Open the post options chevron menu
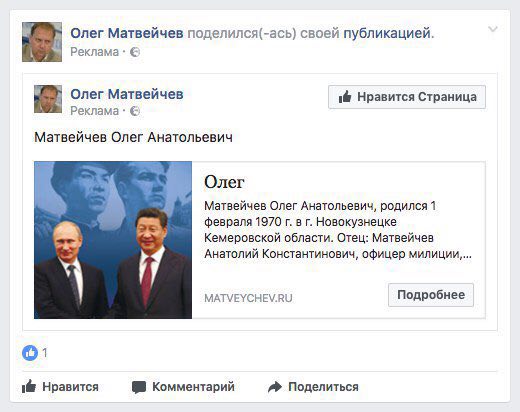This screenshot has width=520, height=412. tap(493, 29)
